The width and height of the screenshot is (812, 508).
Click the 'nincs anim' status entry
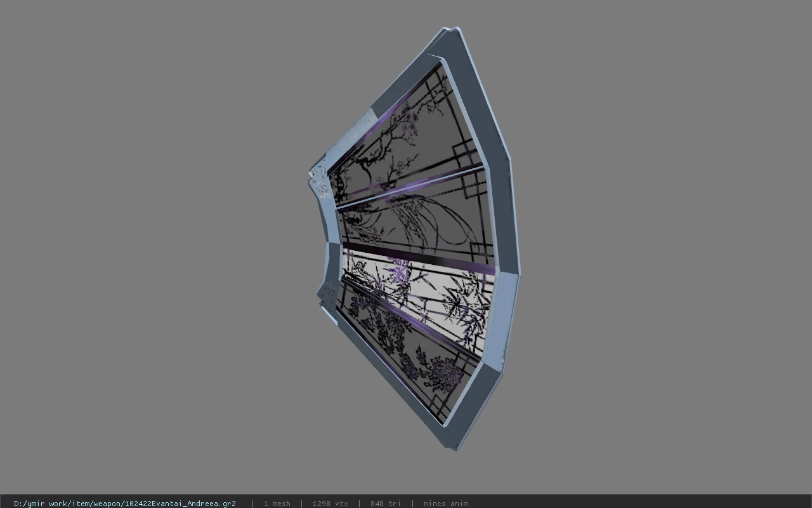(x=446, y=504)
